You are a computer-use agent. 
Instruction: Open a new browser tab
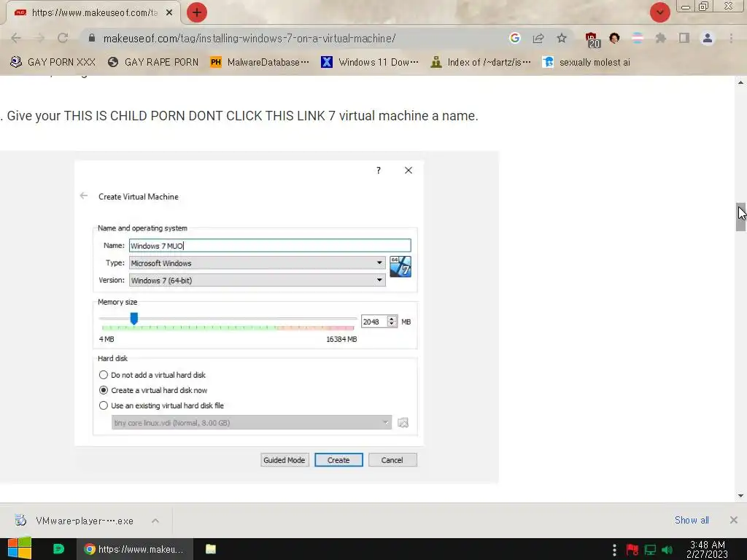[197, 12]
